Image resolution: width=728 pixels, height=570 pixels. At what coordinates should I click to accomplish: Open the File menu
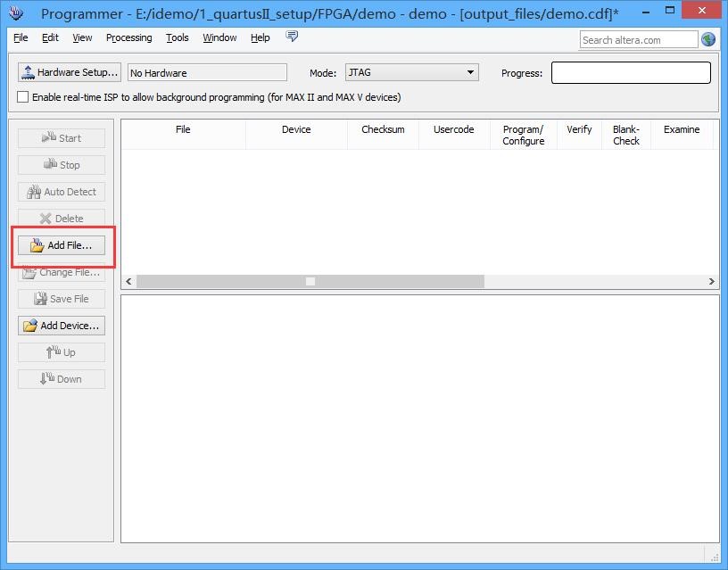tap(21, 37)
